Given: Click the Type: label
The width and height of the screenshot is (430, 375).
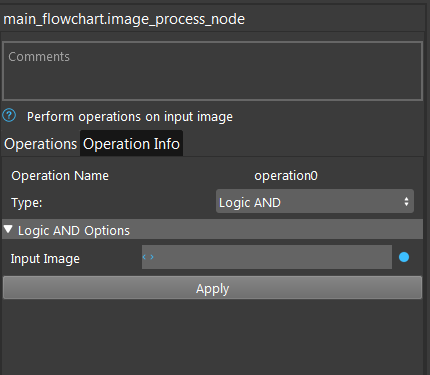Looking at the screenshot, I should (x=27, y=203).
